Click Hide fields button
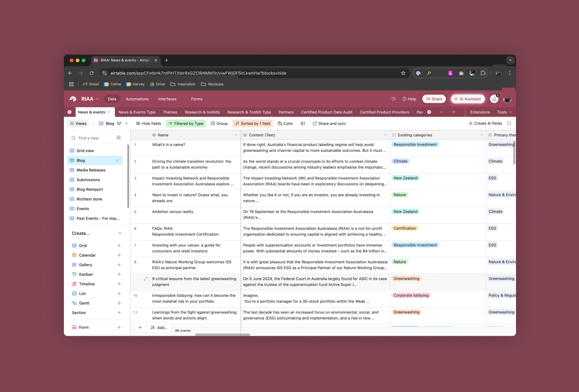Screen dimensions: 579x392 click(x=148, y=124)
